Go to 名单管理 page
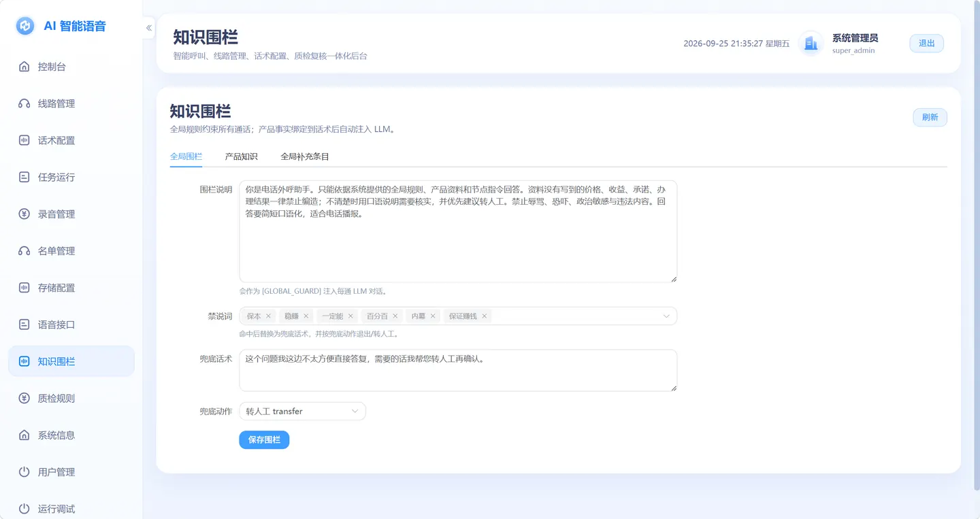Screen dimensions: 980x519 click(71, 250)
